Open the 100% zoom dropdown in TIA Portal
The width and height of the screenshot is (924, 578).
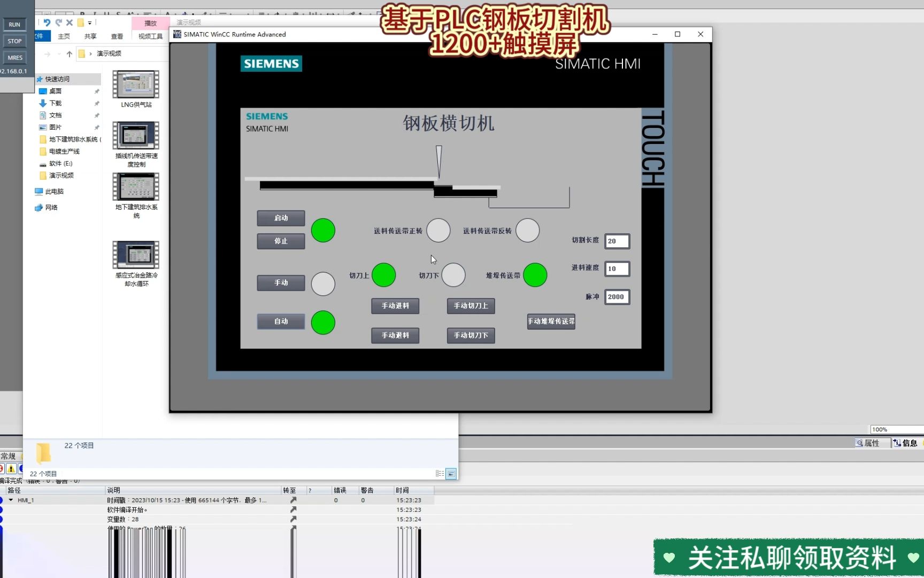click(x=896, y=430)
